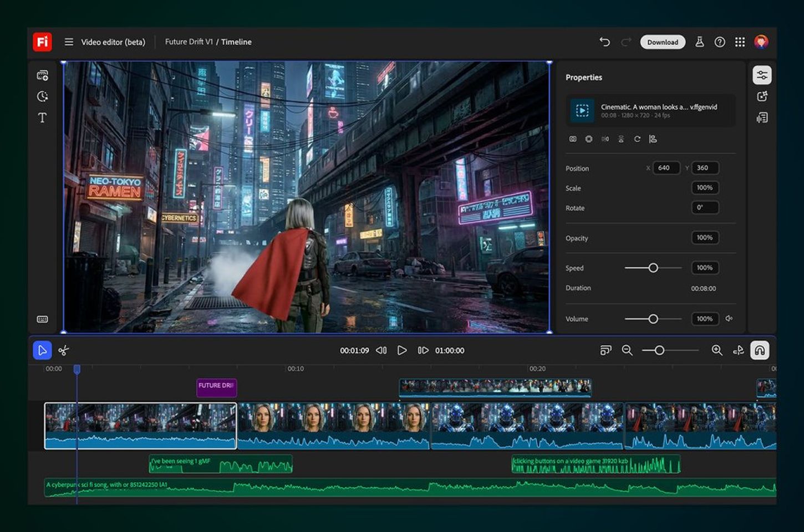Adjust the Speed slider in Properties
Screen dimensions: 804x532
point(653,268)
